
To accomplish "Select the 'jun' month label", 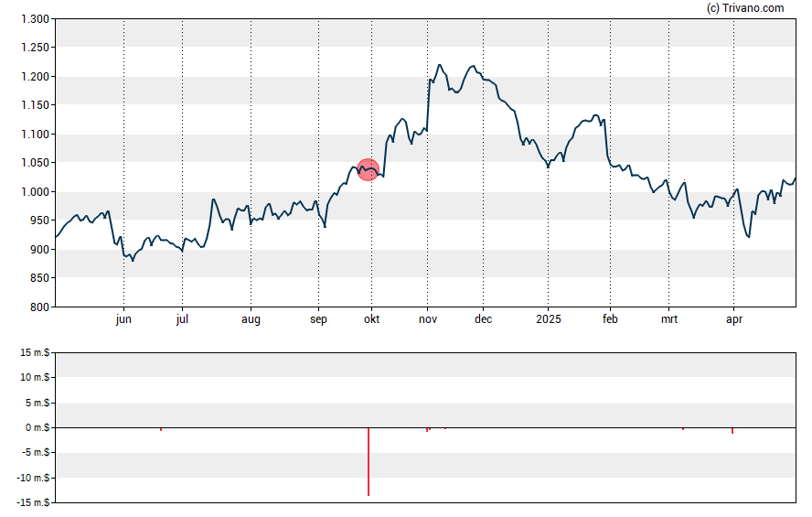I will pos(123,319).
